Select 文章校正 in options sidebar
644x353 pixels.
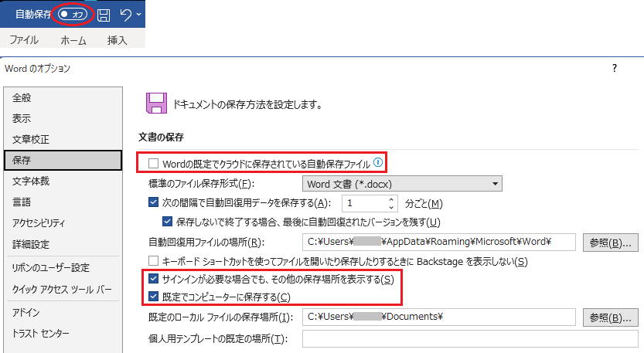point(63,140)
